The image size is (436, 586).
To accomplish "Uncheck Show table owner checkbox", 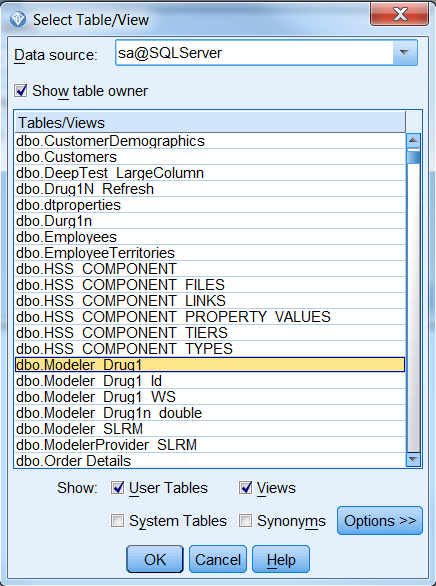I will pyautogui.click(x=21, y=91).
